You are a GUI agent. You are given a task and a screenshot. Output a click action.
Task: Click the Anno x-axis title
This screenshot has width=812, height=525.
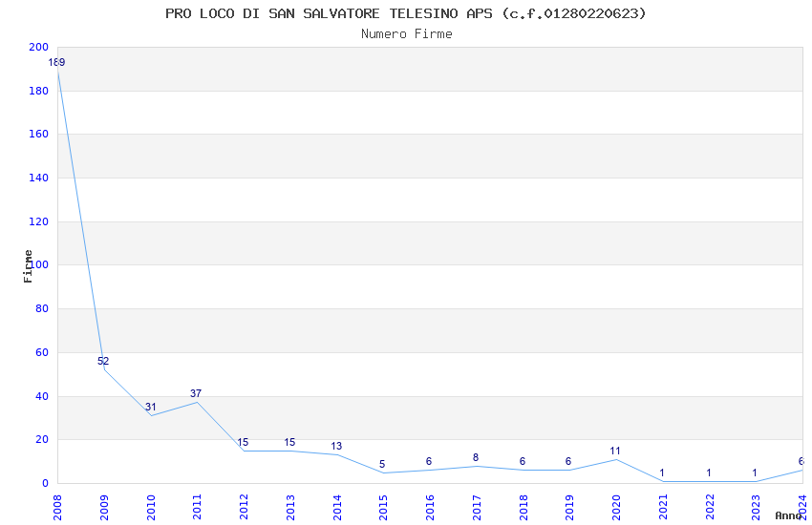click(788, 515)
